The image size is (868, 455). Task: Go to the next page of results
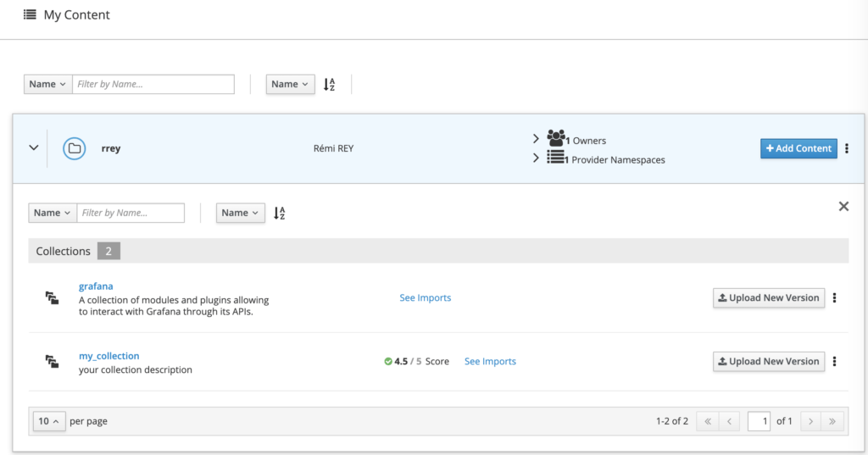[x=810, y=421]
